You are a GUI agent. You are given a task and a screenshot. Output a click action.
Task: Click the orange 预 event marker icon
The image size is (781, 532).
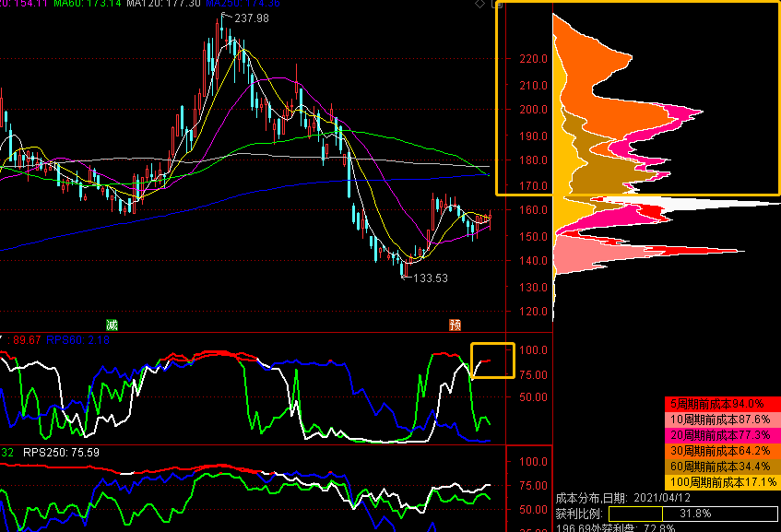[455, 325]
